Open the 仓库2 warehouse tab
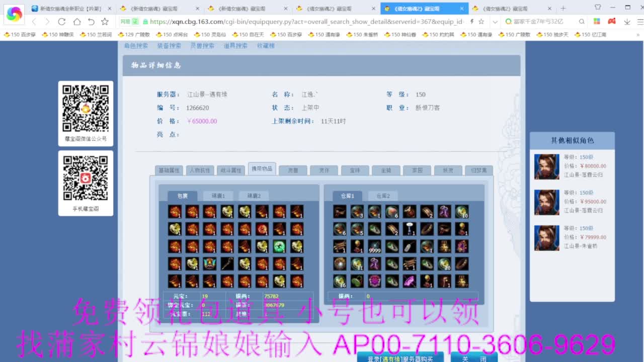The image size is (644, 362). [x=383, y=196]
